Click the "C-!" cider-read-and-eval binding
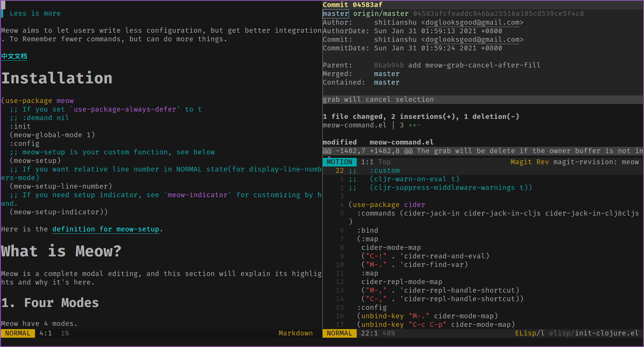 pos(425,256)
